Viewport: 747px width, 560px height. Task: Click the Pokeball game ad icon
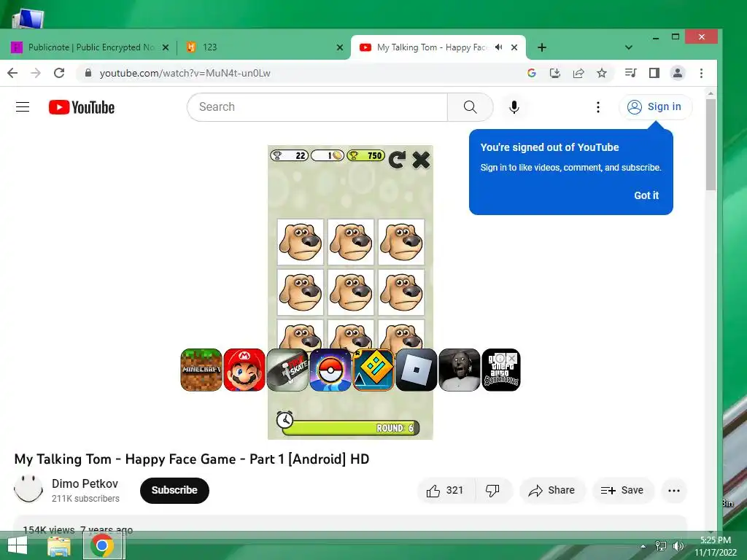click(330, 370)
